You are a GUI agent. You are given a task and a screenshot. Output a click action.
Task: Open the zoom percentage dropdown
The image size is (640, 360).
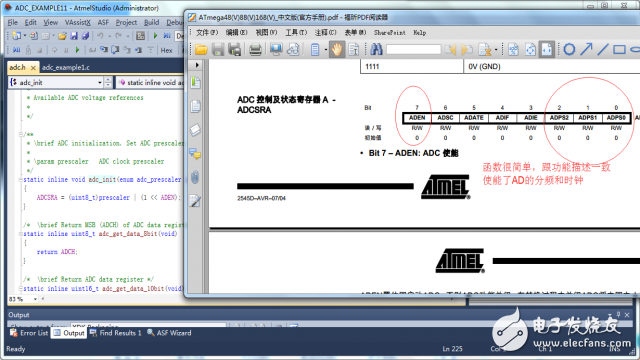pyautogui.click(x=35, y=299)
